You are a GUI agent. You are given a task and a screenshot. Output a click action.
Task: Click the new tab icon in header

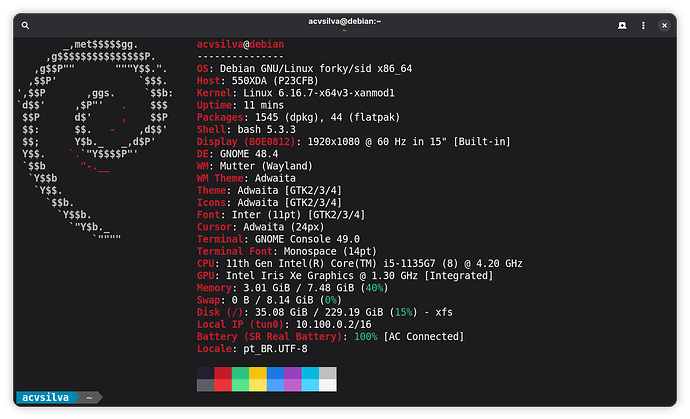pyautogui.click(x=622, y=26)
